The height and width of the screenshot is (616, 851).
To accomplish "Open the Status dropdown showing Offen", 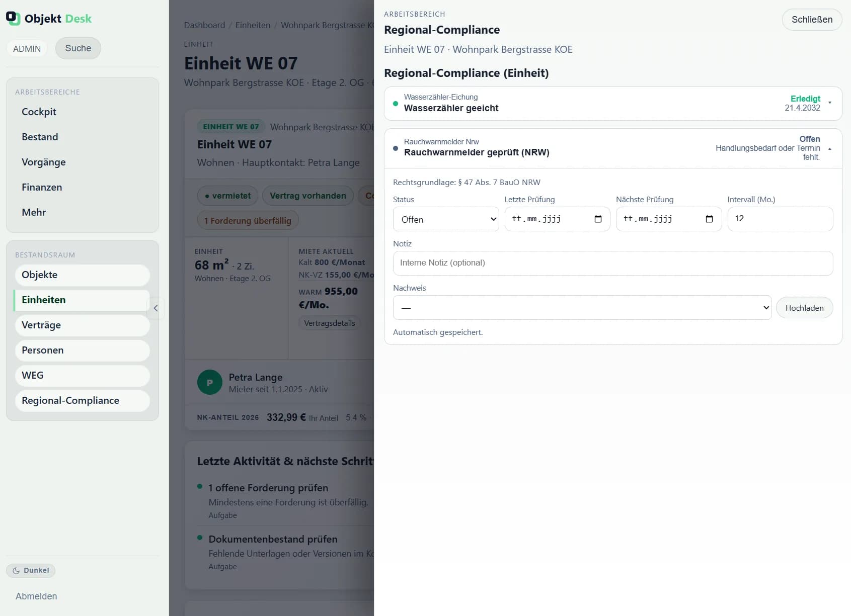I will pyautogui.click(x=446, y=219).
